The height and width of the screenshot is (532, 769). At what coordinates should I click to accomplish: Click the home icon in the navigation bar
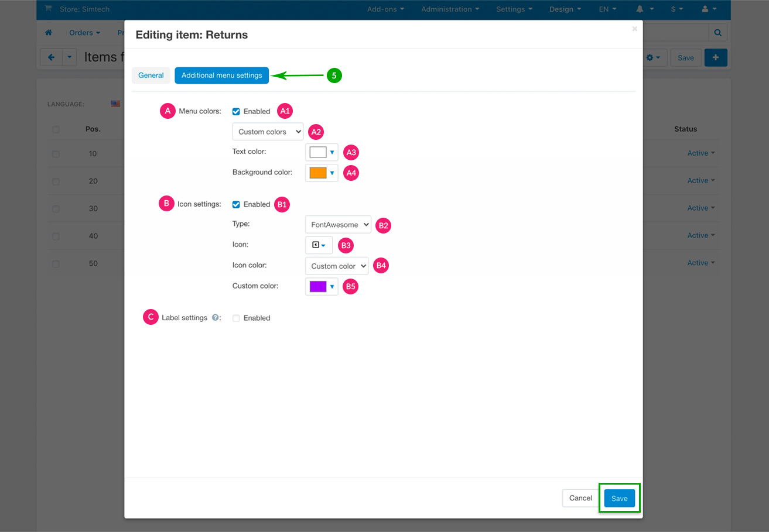[x=49, y=33]
